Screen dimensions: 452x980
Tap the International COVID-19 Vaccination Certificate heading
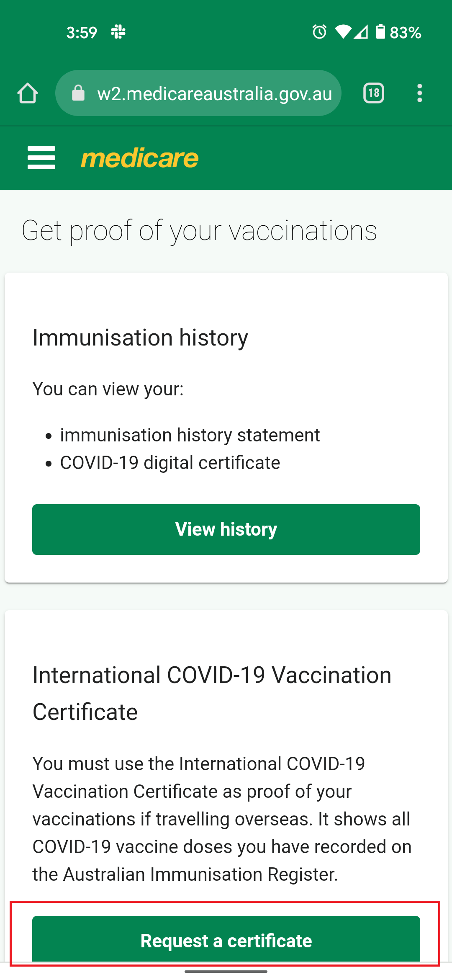coord(212,694)
